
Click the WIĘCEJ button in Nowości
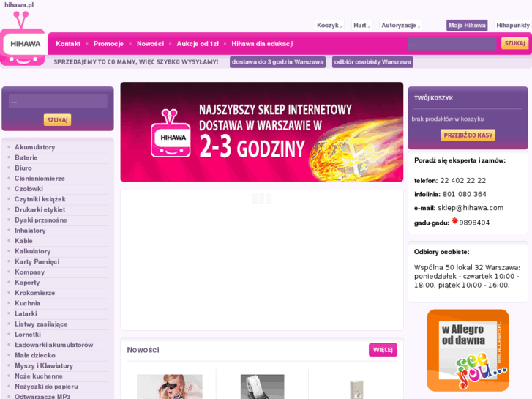tap(383, 350)
